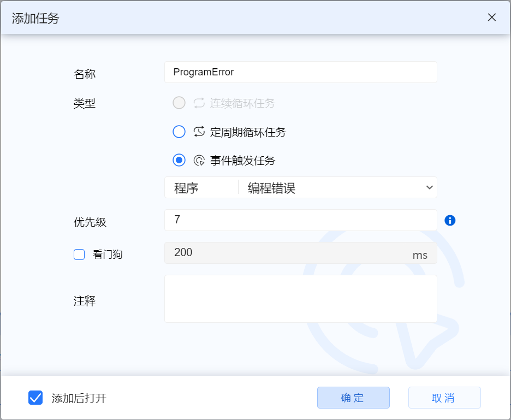Click the priority field showing 7
Viewport: 511px width, 420px height.
(x=300, y=221)
